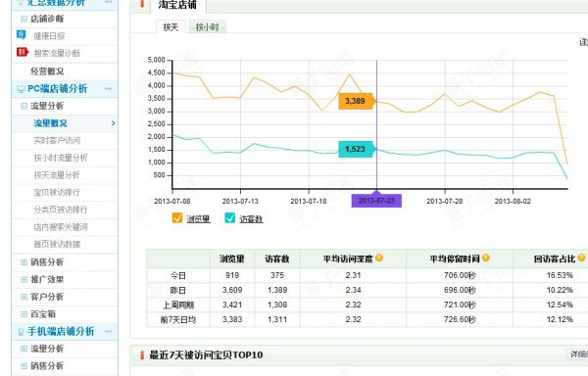This screenshot has height=376, width=588.
Task: Open 实时客户访问 in the sidebar
Action: [x=57, y=140]
